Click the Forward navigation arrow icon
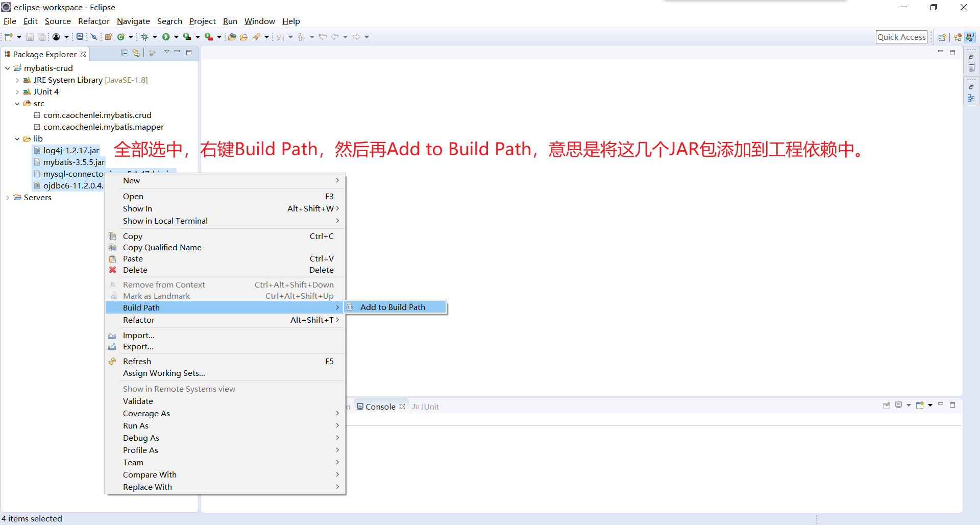The width and height of the screenshot is (980, 525). (356, 37)
